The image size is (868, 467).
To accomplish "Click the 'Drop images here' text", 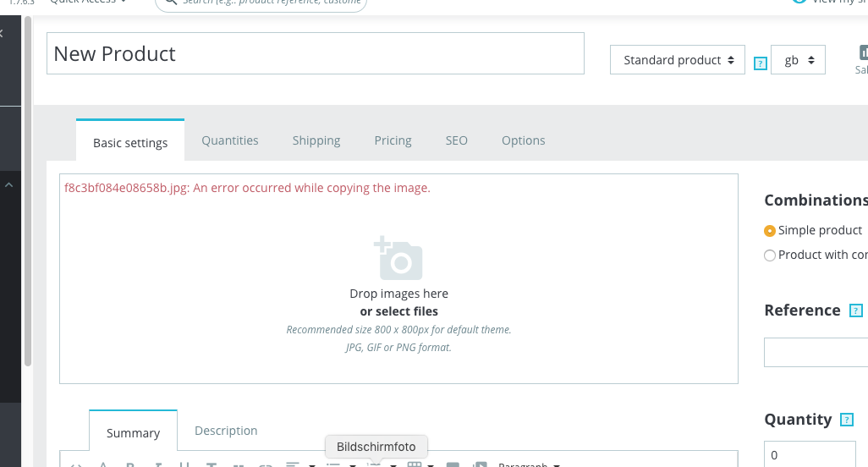I will (x=398, y=294).
